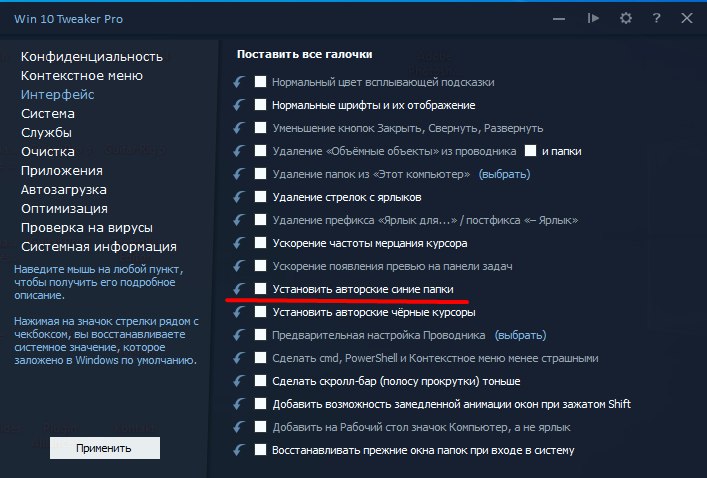Check Ускорение появления превью на панели задач

point(260,265)
